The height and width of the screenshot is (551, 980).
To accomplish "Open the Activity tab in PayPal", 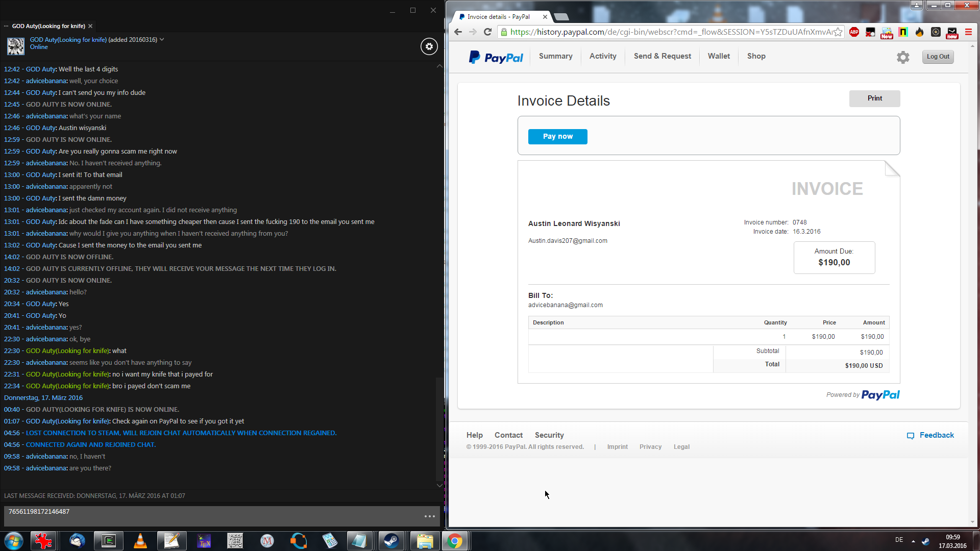I will [603, 56].
